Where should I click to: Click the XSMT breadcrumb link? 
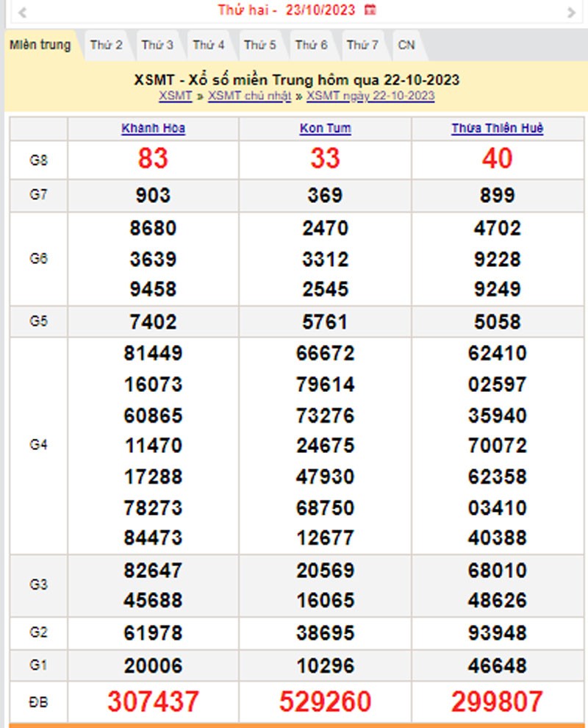pyautogui.click(x=175, y=96)
